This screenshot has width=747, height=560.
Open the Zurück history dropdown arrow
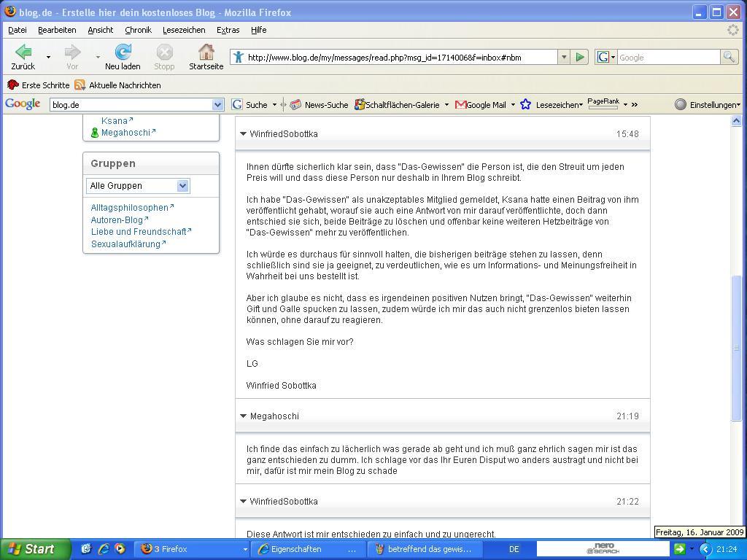pos(49,57)
